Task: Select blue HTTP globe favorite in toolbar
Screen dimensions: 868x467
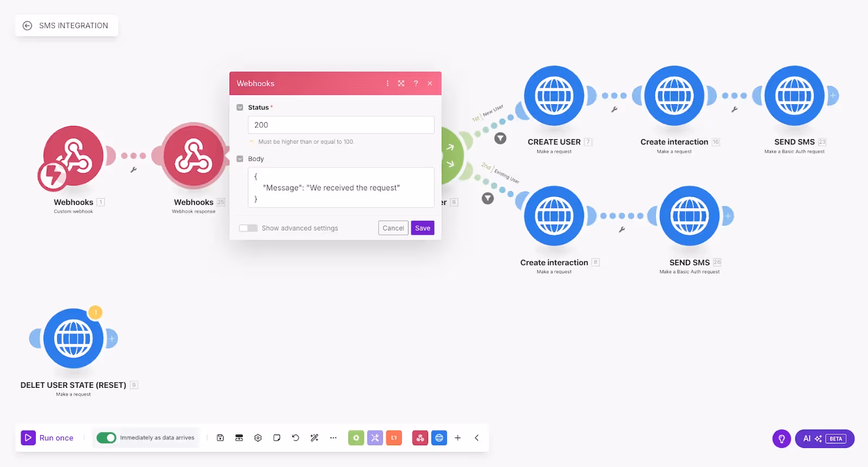Action: 439,438
